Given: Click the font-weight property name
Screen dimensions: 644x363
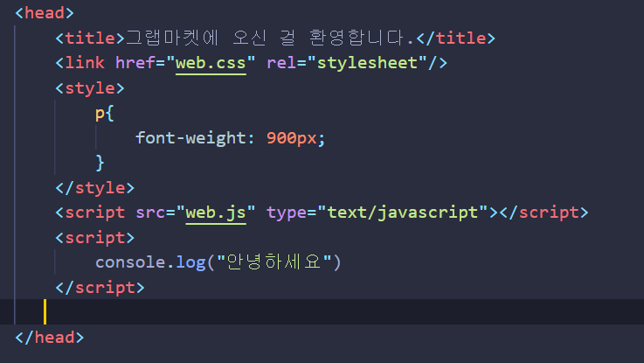Looking at the screenshot, I should click(190, 138).
